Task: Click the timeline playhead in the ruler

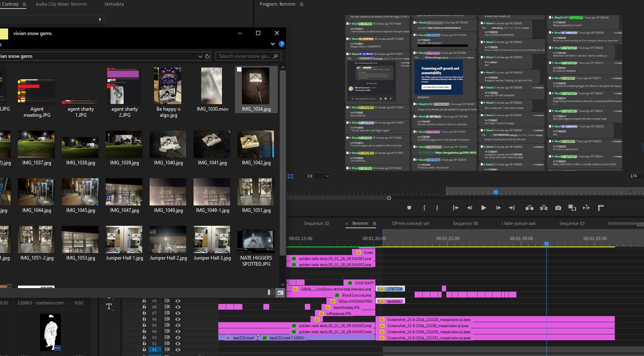Action: pos(547,244)
